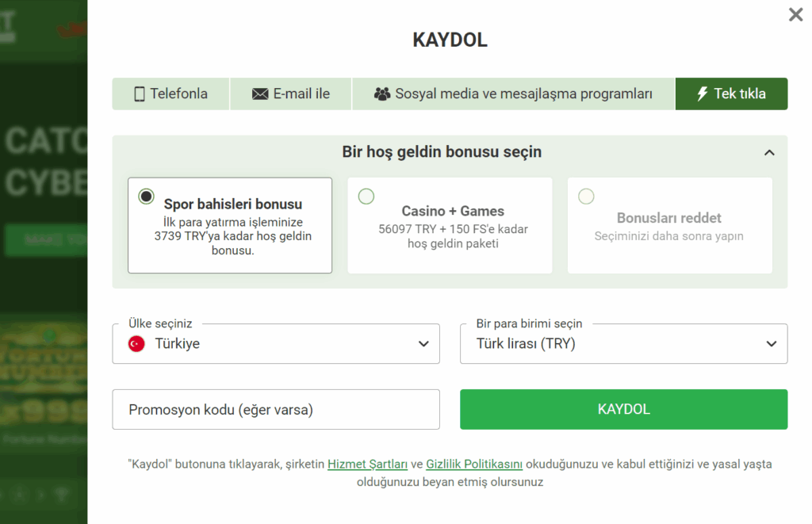Close the KAYDOL dialog with the X icon

pyautogui.click(x=795, y=14)
